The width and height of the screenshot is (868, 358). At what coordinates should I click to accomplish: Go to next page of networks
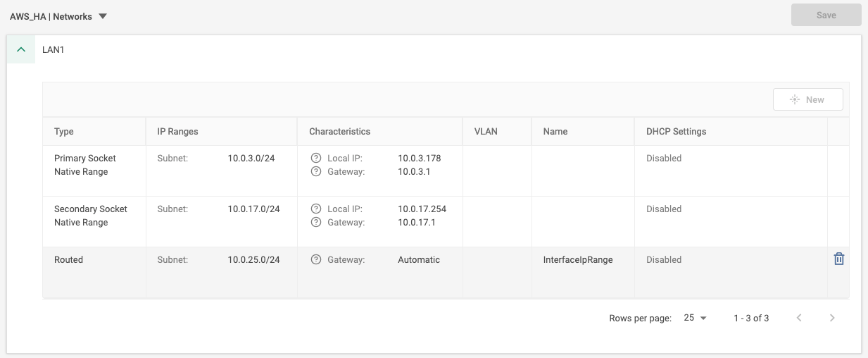pyautogui.click(x=832, y=318)
